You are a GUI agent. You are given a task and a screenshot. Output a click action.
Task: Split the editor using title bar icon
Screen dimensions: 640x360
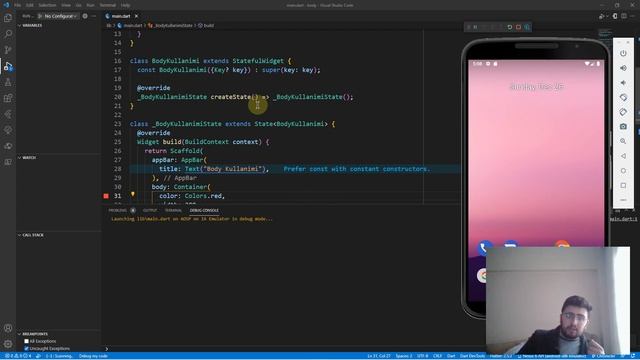coord(624,16)
